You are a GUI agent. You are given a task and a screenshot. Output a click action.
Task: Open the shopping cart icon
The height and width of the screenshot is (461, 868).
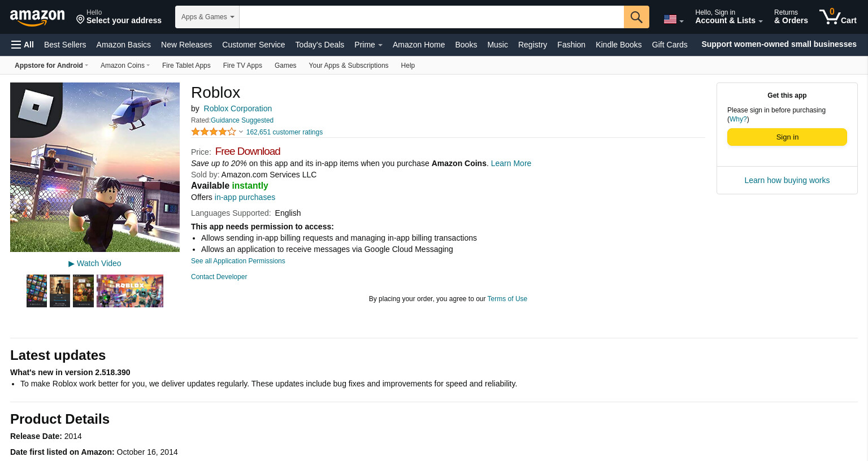point(838,16)
